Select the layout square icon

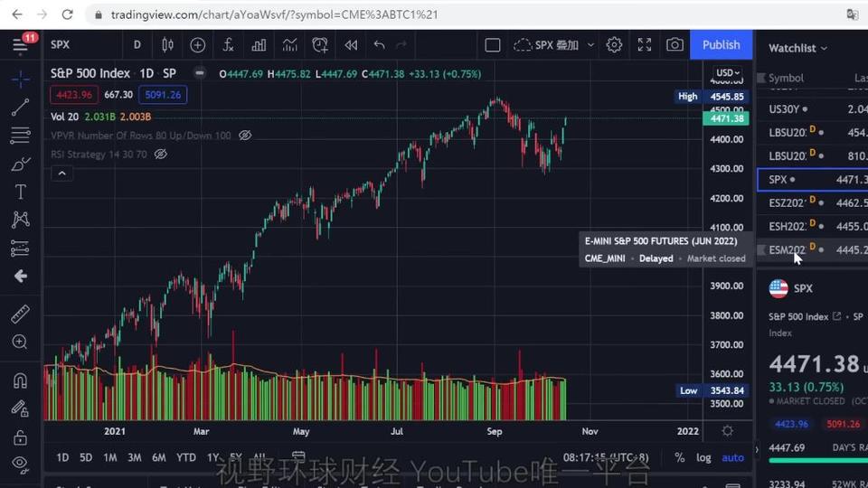click(x=492, y=45)
